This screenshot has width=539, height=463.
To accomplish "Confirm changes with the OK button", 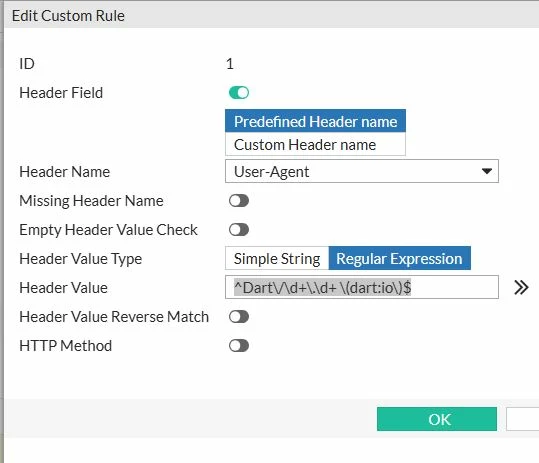I will tap(437, 419).
